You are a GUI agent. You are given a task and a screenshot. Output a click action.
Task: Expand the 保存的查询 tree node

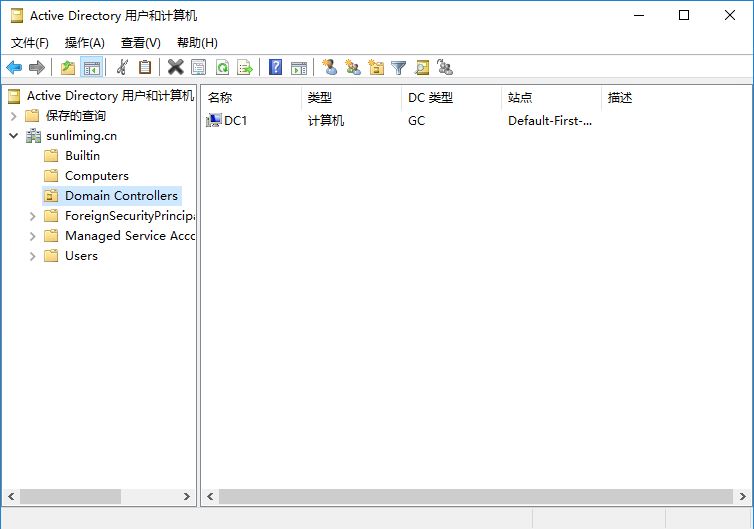pyautogui.click(x=13, y=116)
